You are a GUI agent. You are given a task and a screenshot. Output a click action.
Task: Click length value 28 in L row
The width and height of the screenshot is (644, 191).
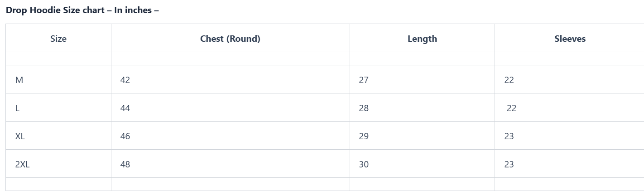(364, 108)
